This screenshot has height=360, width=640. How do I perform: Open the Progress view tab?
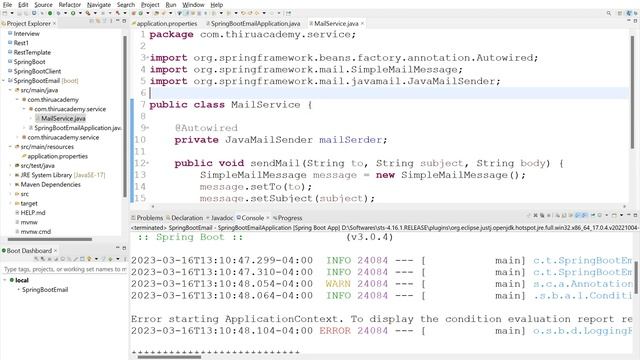pos(287,218)
